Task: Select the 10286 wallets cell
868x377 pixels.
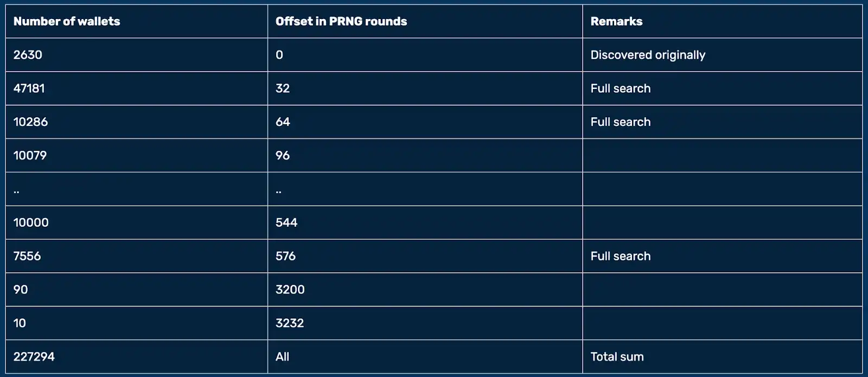Action: [31, 122]
